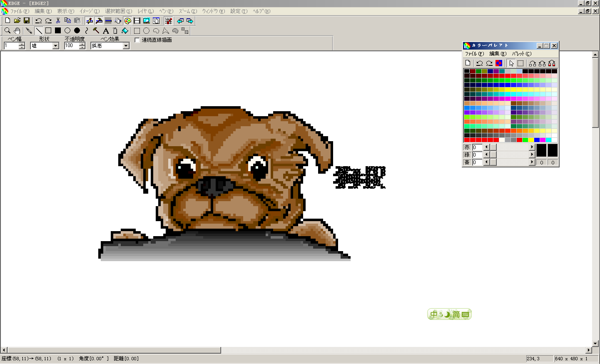This screenshot has width=600, height=364.
Task: Open the 編集 menu in palette window
Action: tap(498, 54)
